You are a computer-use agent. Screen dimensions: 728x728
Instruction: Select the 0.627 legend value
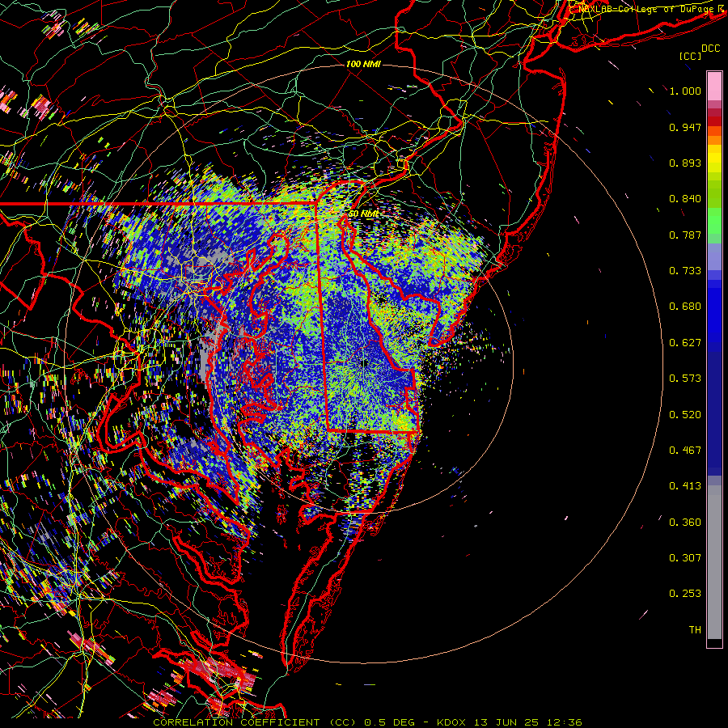pyautogui.click(x=685, y=343)
